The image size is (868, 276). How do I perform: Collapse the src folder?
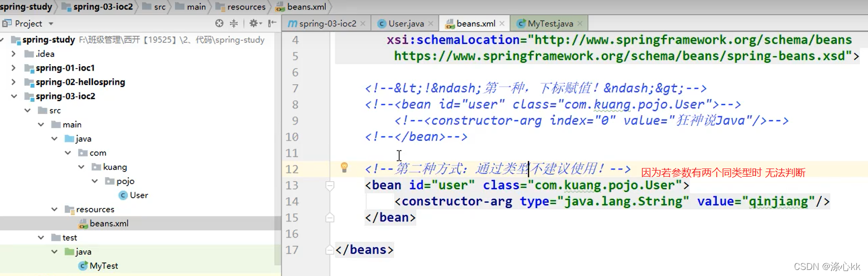click(x=27, y=110)
